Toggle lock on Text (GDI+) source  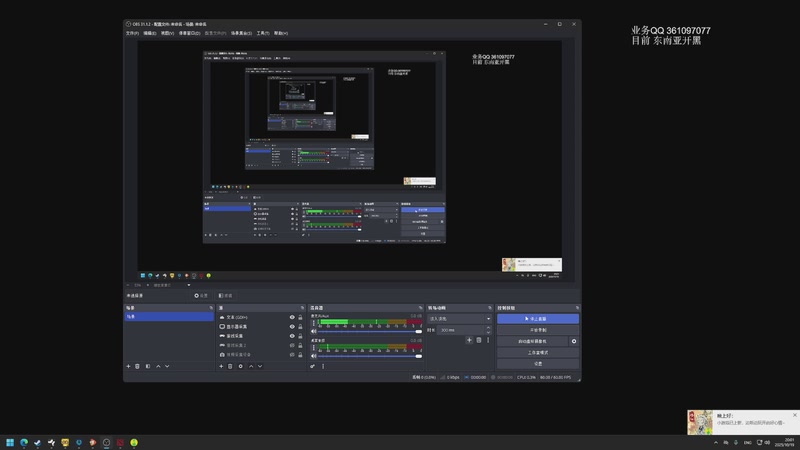[301, 317]
